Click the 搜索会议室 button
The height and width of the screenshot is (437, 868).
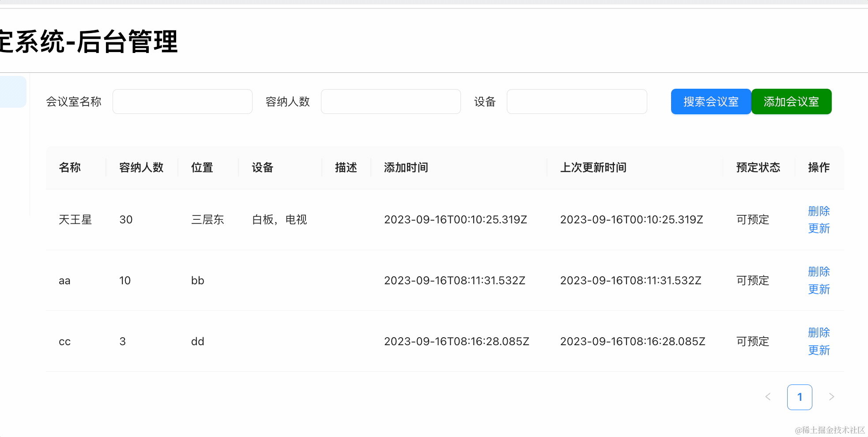click(x=711, y=102)
